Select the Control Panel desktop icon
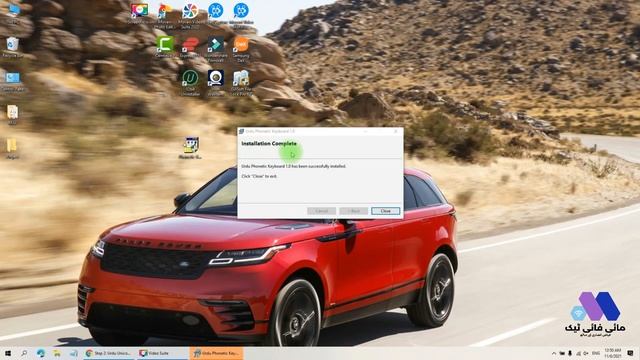The image size is (640, 360). pyautogui.click(x=13, y=81)
